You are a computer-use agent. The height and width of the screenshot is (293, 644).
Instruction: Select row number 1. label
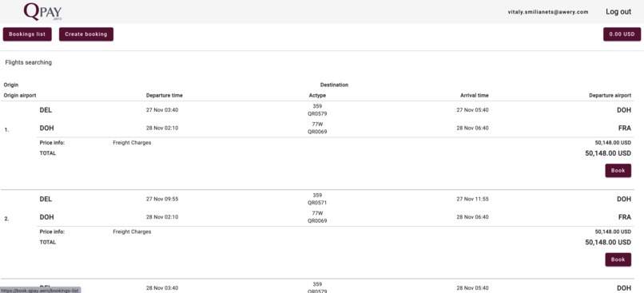click(x=6, y=129)
